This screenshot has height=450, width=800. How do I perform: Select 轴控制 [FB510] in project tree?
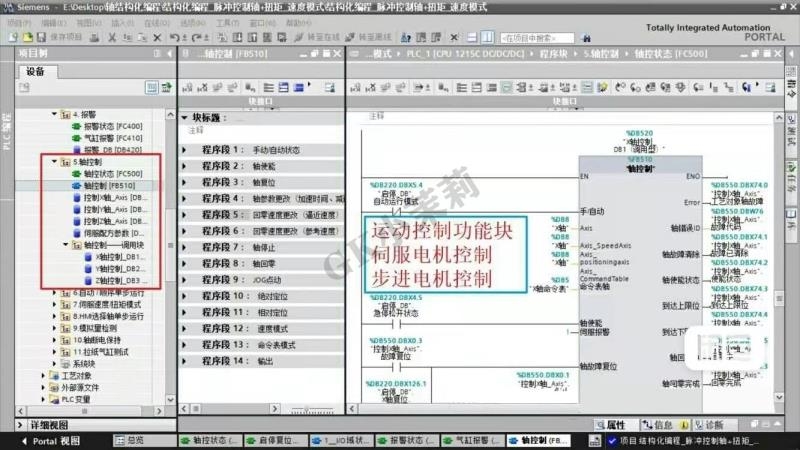109,186
